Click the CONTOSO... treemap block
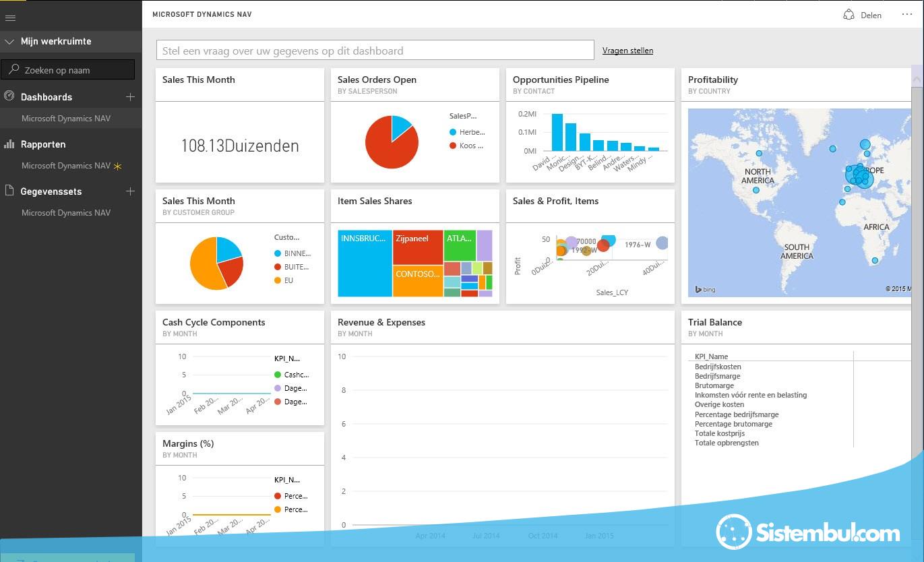 (418, 281)
